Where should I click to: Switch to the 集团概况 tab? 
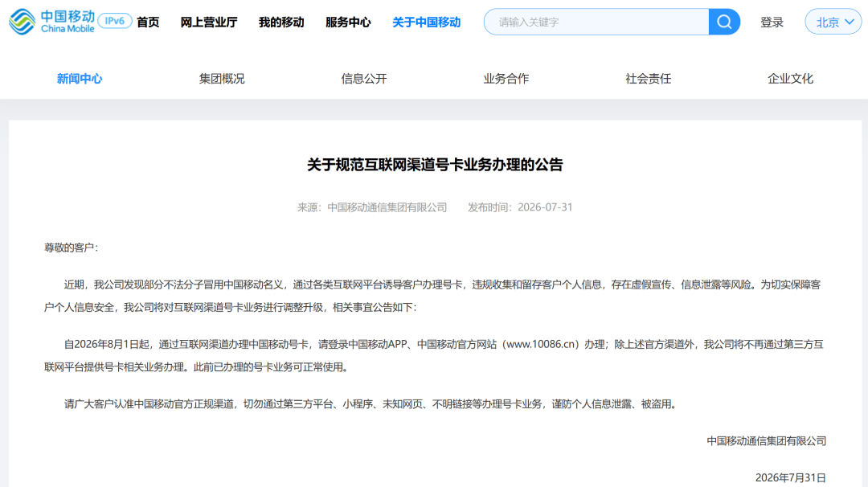222,79
